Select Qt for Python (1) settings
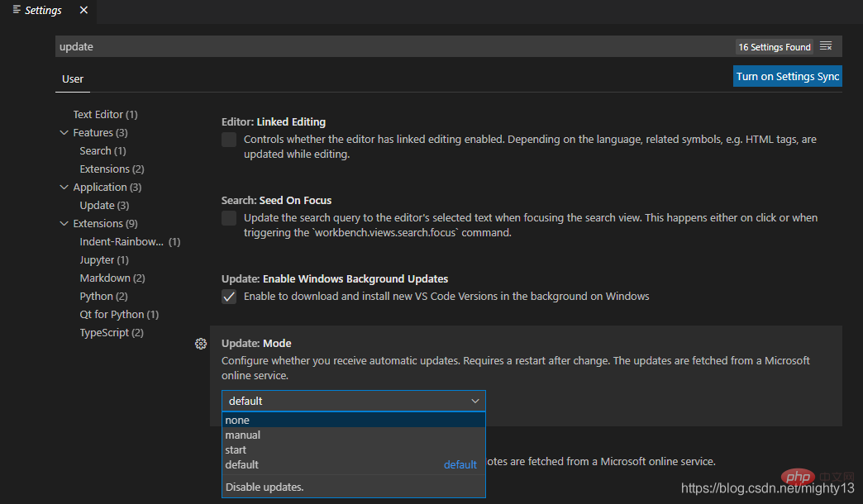The width and height of the screenshot is (863, 504). [x=119, y=314]
